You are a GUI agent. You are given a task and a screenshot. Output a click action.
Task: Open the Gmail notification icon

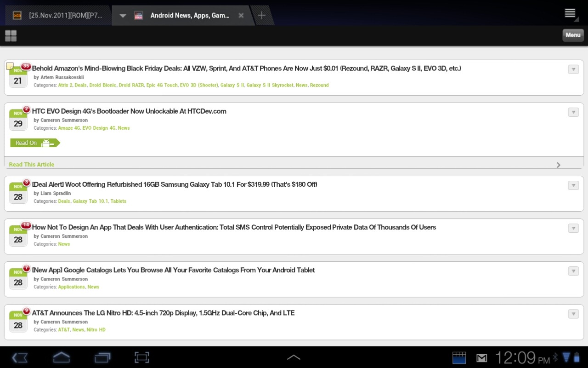click(x=481, y=358)
